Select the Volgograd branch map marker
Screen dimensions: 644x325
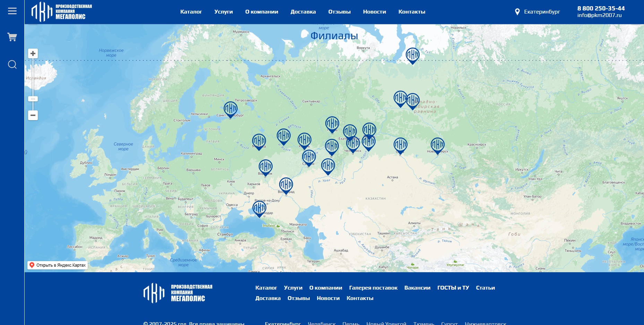click(x=286, y=186)
